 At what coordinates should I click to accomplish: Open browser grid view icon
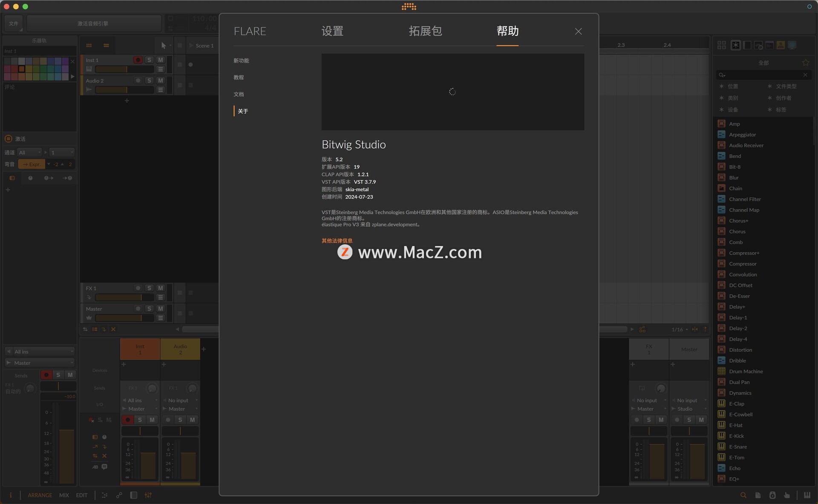(721, 45)
